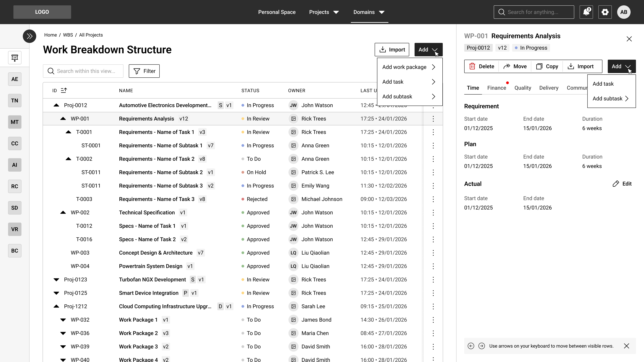Select the RC domain in sidebar
Viewport: 644px width, 362px height.
[x=15, y=186]
